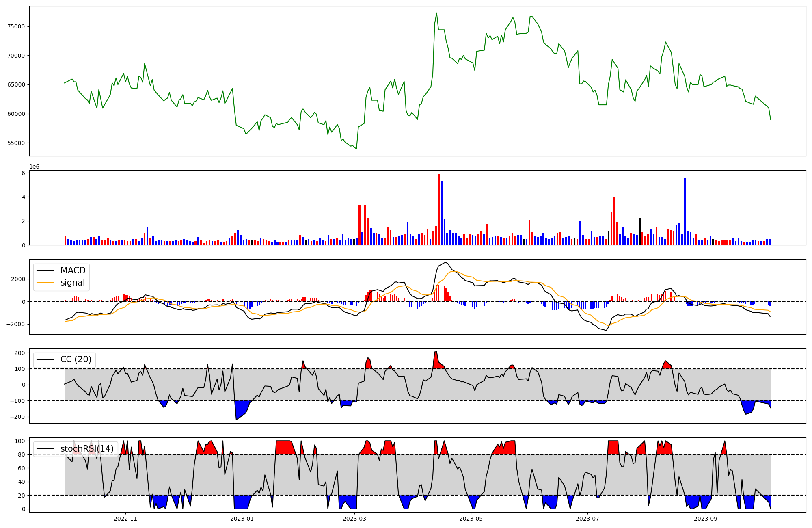Screen dimensions: 812x528
Task: Click the 2022-11 date tick label
Action: pos(125,519)
